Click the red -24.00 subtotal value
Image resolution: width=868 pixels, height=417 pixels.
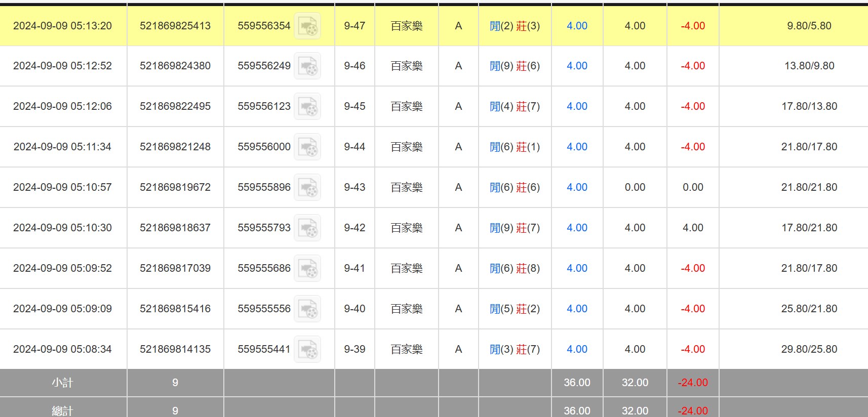692,383
